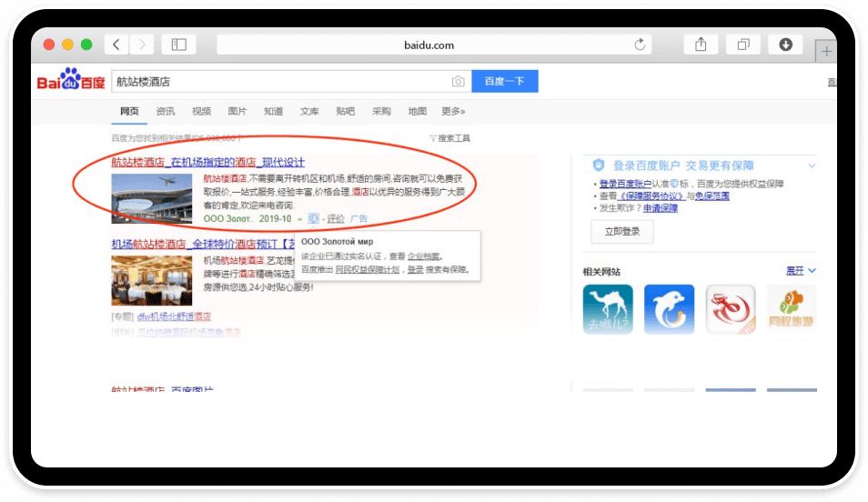This screenshot has height=502, width=868.
Task: Click the Baidu logo
Action: 70,79
